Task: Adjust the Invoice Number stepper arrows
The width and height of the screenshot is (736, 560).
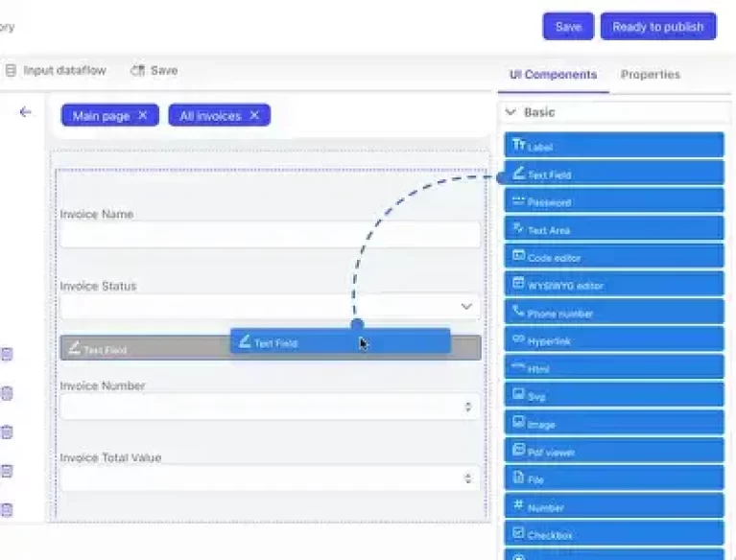Action: click(x=467, y=407)
